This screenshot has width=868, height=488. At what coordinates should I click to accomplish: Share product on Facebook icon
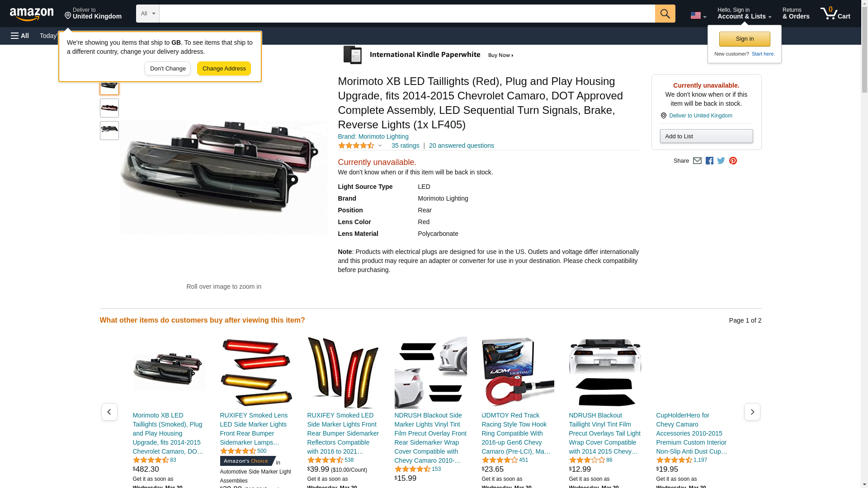[x=709, y=161]
